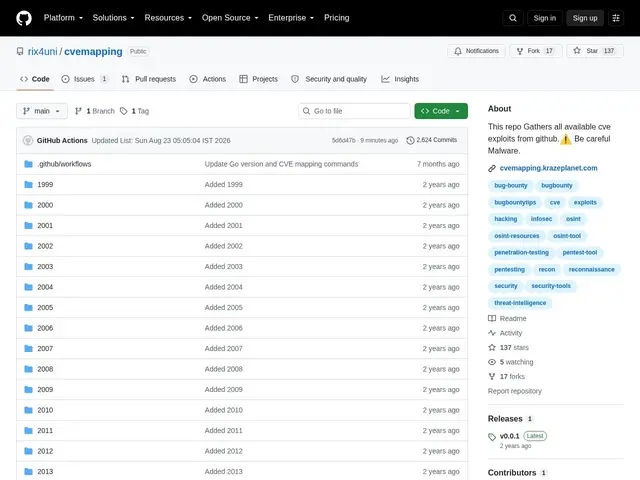This screenshot has height=480, width=640.
Task: Open the 1999 folder
Action: tap(45, 184)
